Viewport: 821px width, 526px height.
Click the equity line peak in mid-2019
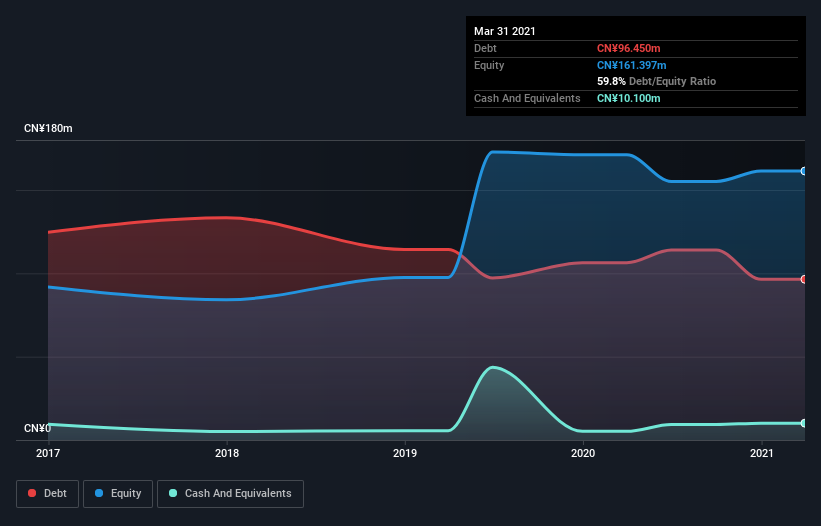tap(492, 152)
